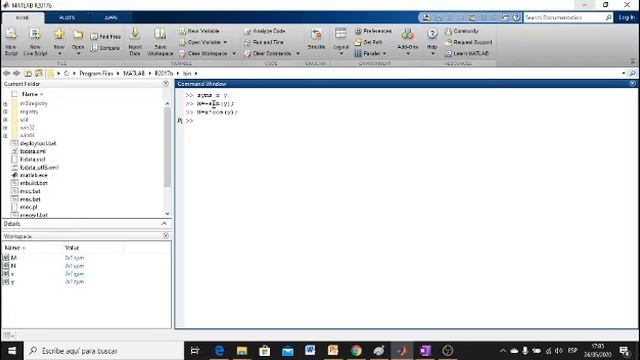Open Google Chrome from the taskbar
Screen dimensions: 640x360
pos(356,351)
